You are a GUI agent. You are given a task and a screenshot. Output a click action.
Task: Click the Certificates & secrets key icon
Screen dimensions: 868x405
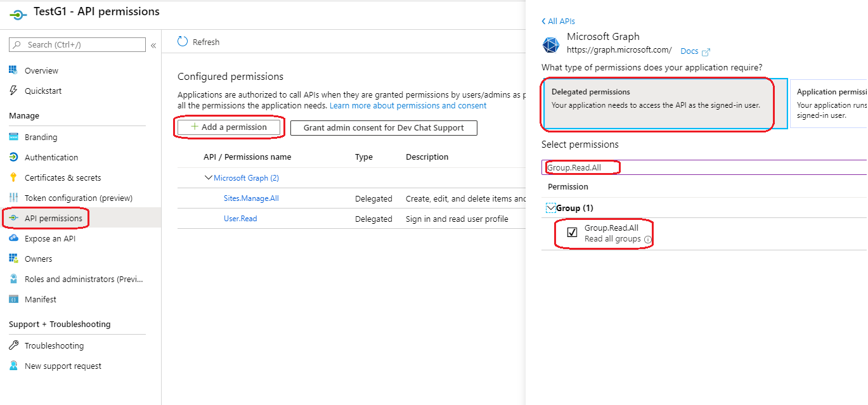pos(13,177)
